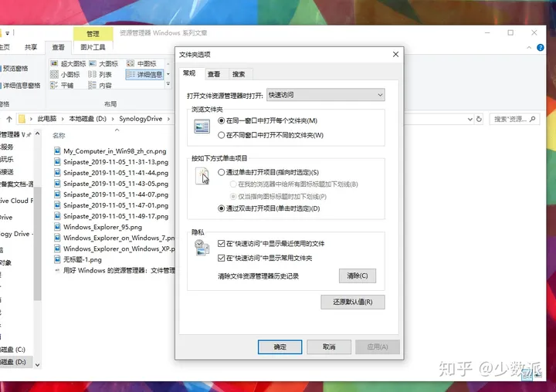Toggle 在快速访问中显示最近使用的文件 checkbox
Screen dimensions: 556x392
click(271, 244)
